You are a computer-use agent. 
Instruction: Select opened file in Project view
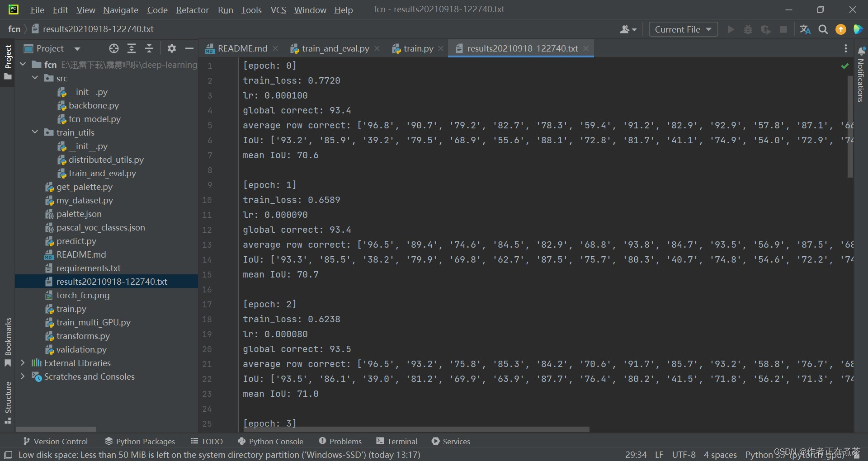coord(113,48)
